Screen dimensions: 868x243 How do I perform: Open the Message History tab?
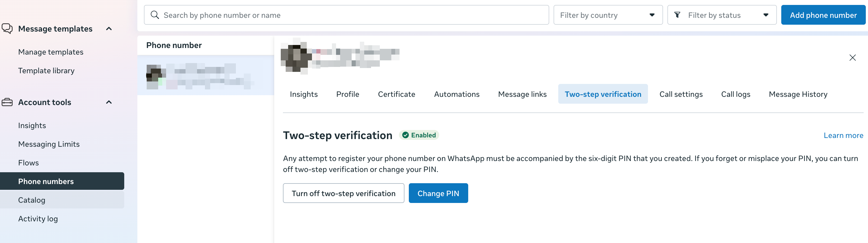pyautogui.click(x=798, y=94)
